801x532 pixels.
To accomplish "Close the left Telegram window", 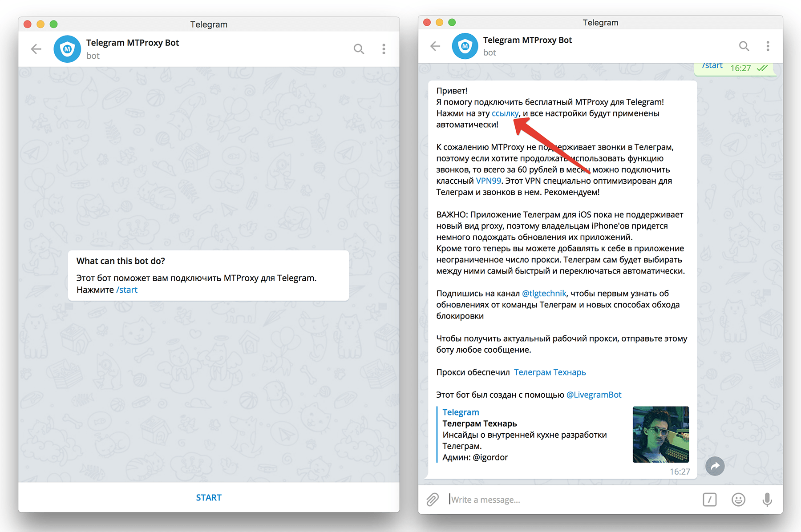I will click(x=28, y=24).
